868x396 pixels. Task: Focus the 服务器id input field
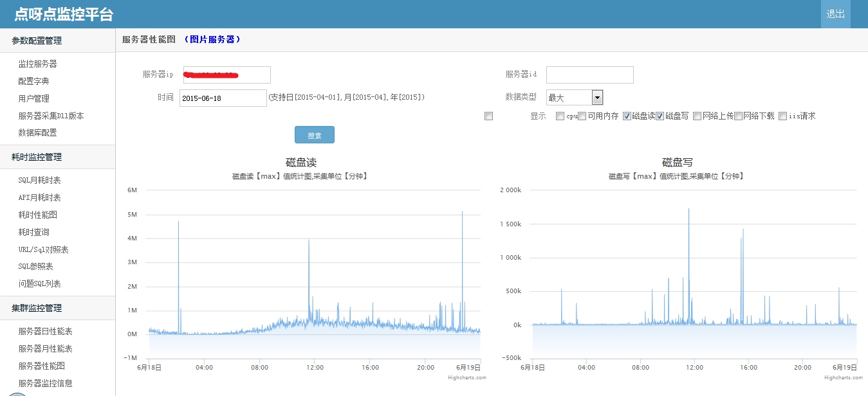tap(590, 75)
